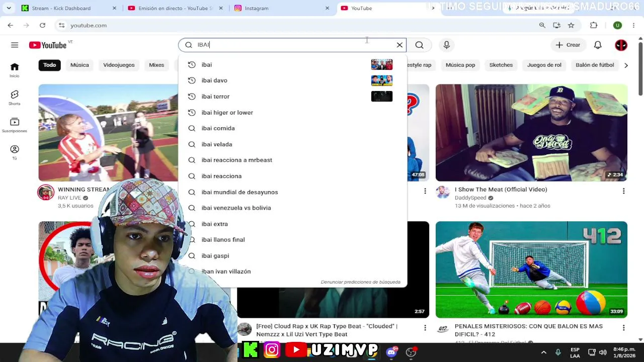644x362 pixels.
Task: Start voice search with the microphone
Action: tap(446, 45)
